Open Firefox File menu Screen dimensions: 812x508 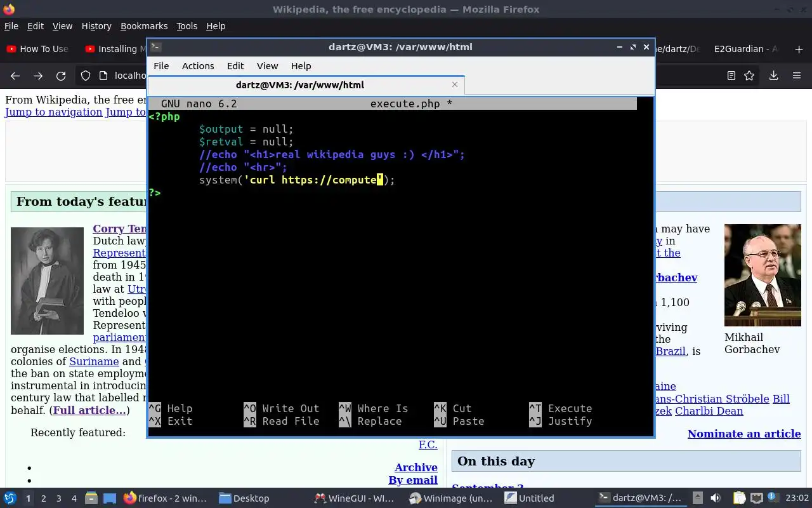(11, 26)
